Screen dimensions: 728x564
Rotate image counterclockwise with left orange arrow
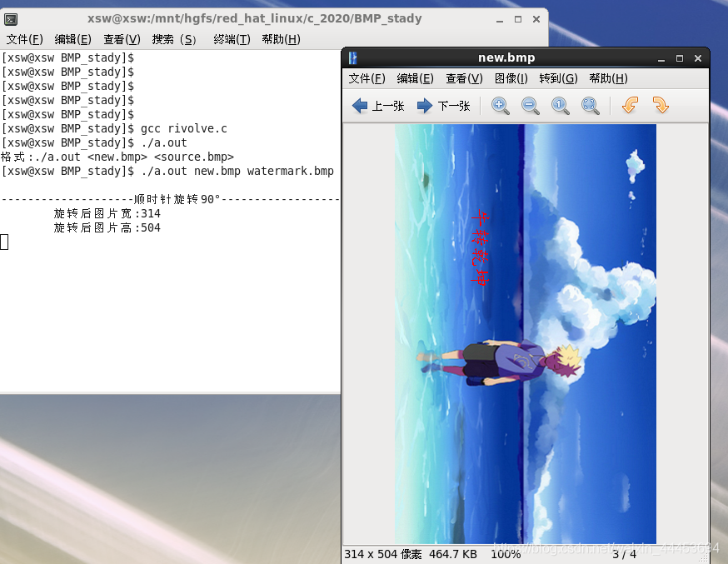[630, 105]
